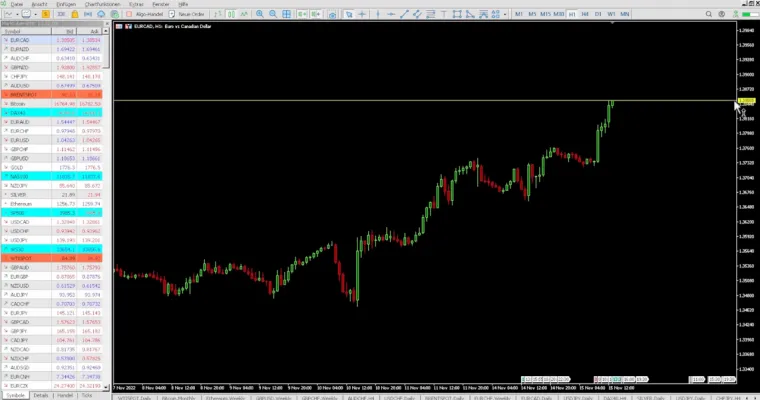Screen dimensions: 760x400
Task: Click the yellow price label on price axis
Action: [x=746, y=101]
